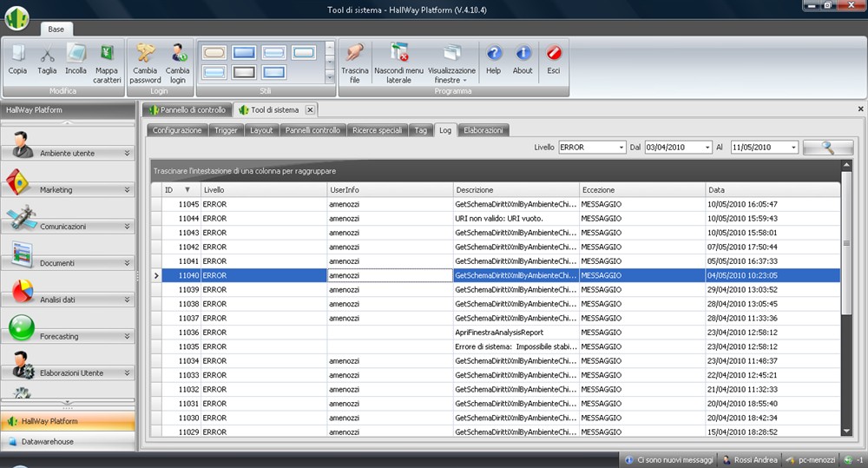Select Datawarehouse navigation button
The image size is (868, 468).
(68, 441)
